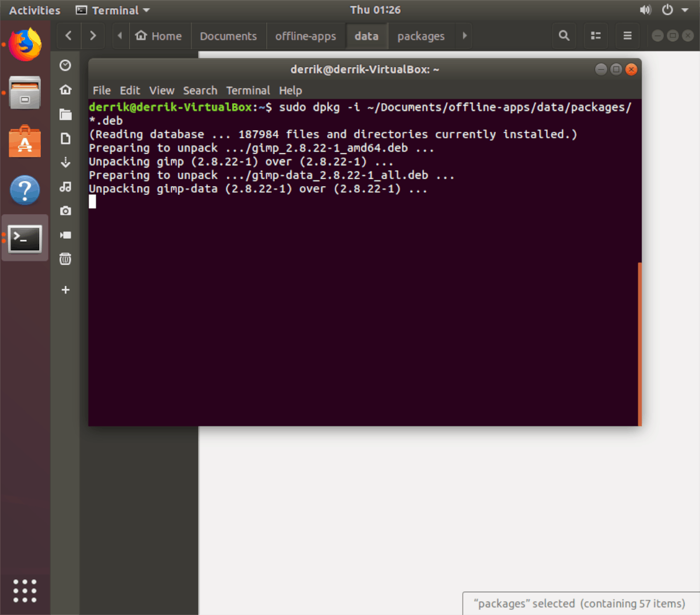
Task: Click the clock in top bar
Action: pos(375,10)
